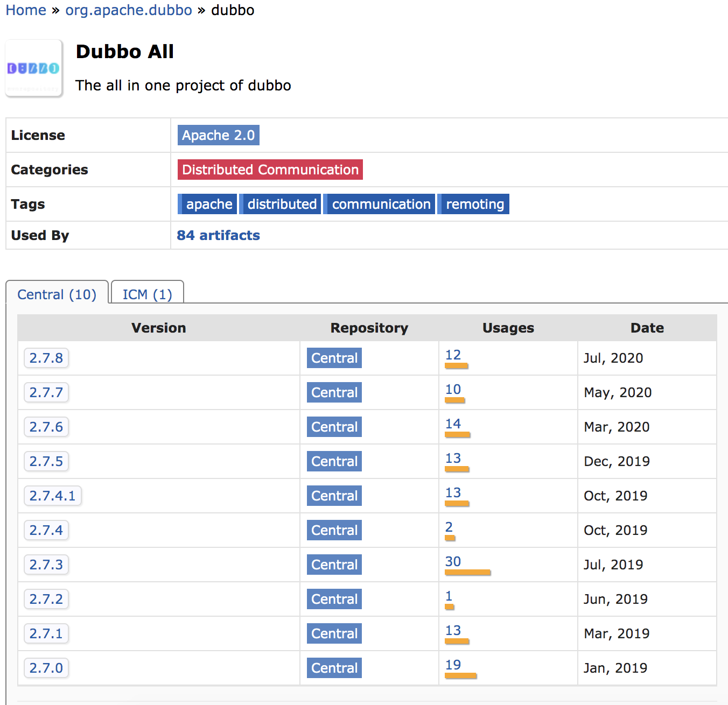Click Central repository for version 2.7.5
The image size is (728, 705).
(334, 461)
